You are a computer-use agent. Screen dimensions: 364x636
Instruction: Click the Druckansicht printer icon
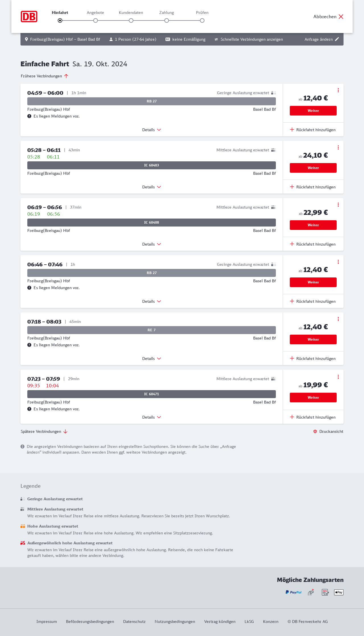[x=315, y=431]
